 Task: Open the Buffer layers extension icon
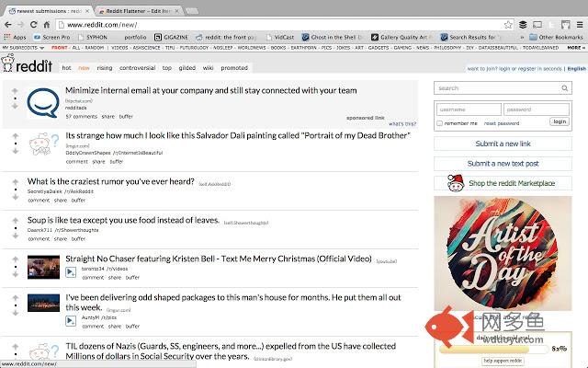click(523, 25)
